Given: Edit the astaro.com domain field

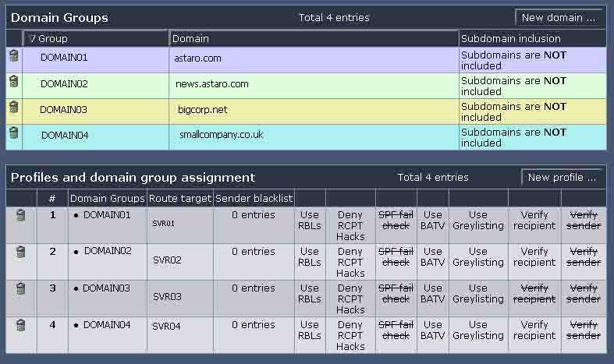Looking at the screenshot, I should click(x=198, y=58).
